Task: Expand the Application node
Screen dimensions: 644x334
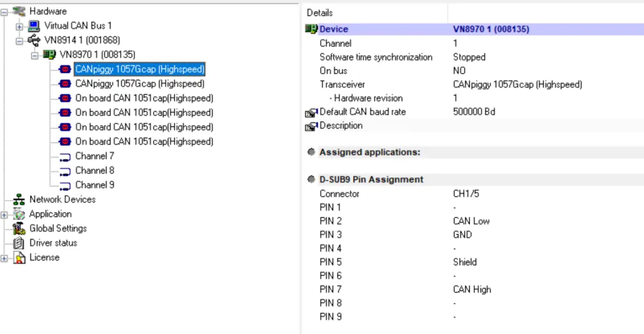Action: coord(4,215)
